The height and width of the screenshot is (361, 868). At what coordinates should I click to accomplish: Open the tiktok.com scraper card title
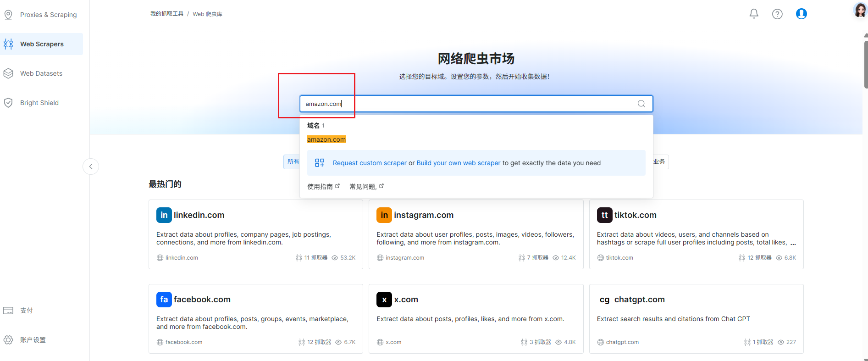tap(636, 215)
